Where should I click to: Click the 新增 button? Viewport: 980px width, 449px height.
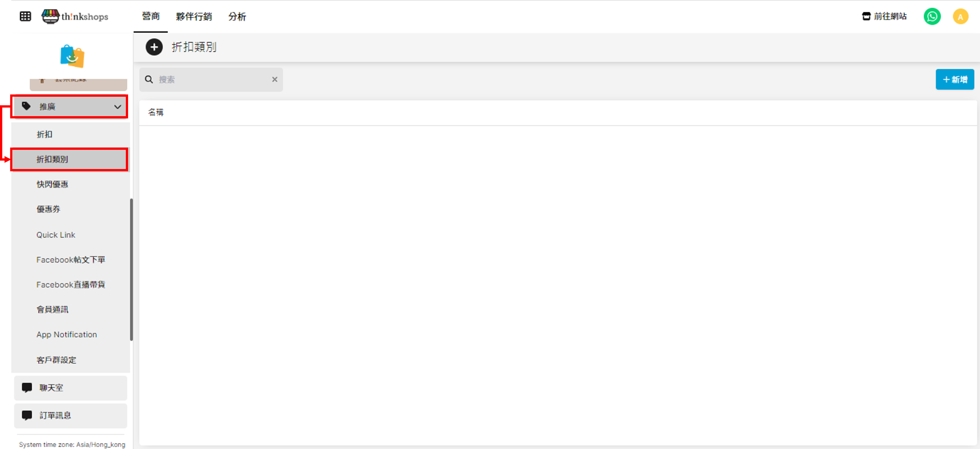click(954, 80)
